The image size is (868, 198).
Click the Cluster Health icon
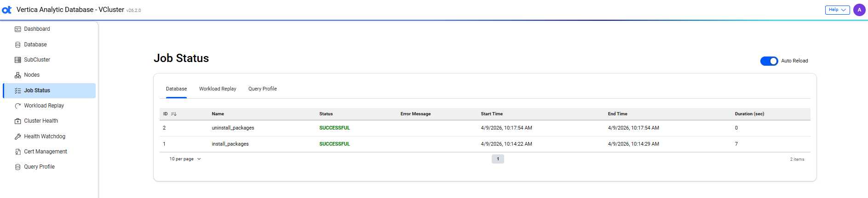18,121
